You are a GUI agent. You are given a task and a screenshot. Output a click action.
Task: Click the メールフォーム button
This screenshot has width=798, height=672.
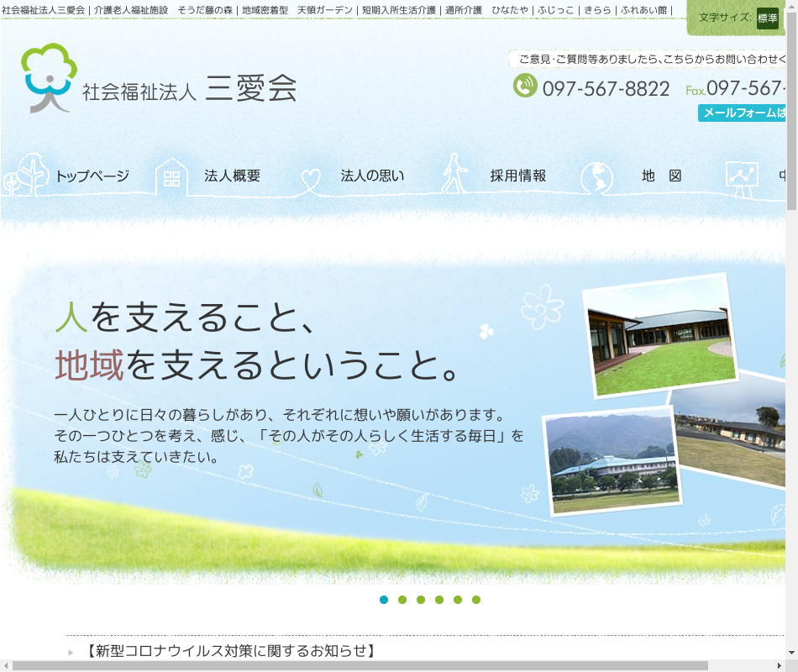point(743,113)
